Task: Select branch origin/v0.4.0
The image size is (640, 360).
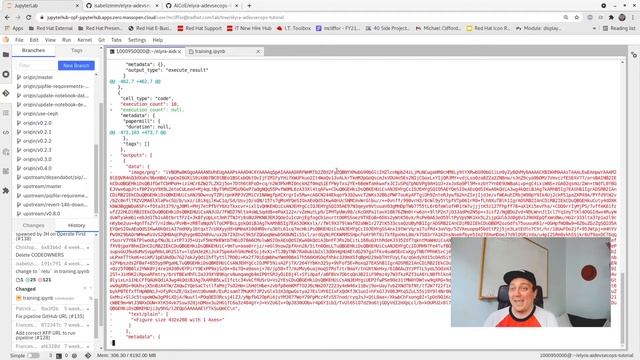Action: (x=37, y=168)
